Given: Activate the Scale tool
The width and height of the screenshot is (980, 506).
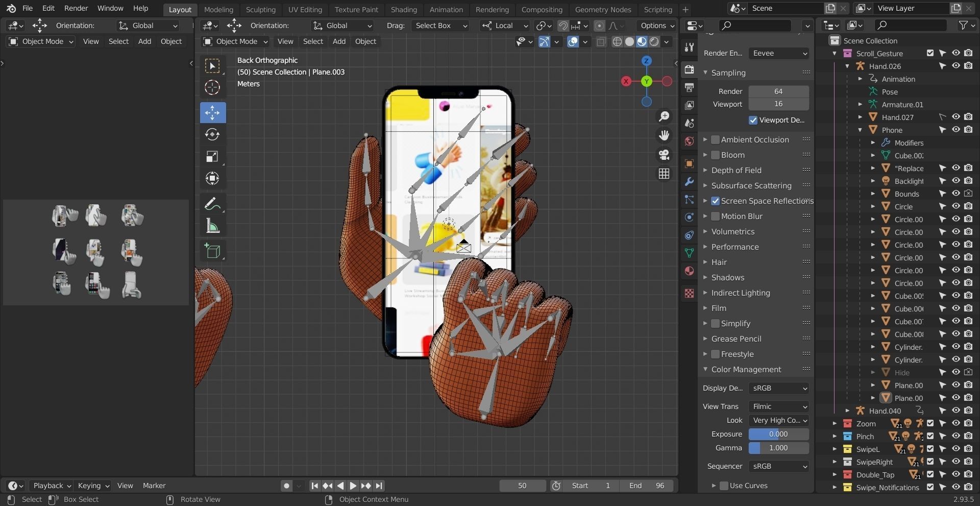Looking at the screenshot, I should click(x=212, y=157).
